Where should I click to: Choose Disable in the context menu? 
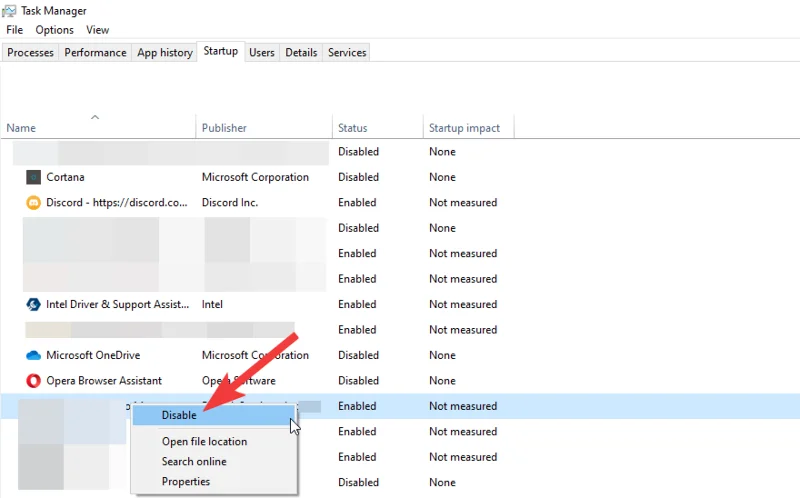point(179,415)
